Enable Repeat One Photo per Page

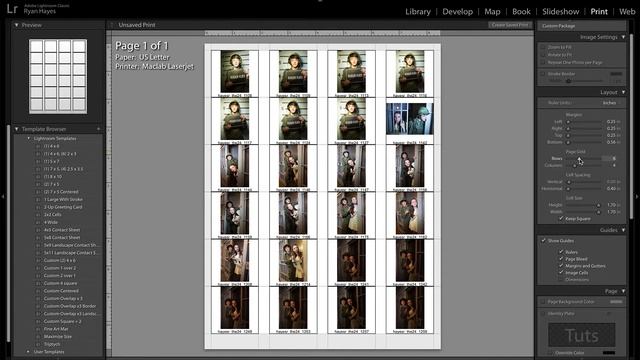[543, 62]
